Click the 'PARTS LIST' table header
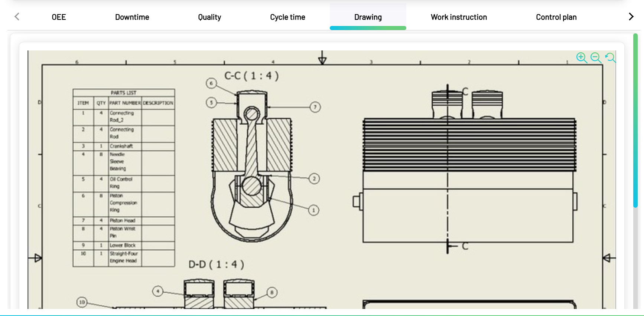 tap(124, 93)
